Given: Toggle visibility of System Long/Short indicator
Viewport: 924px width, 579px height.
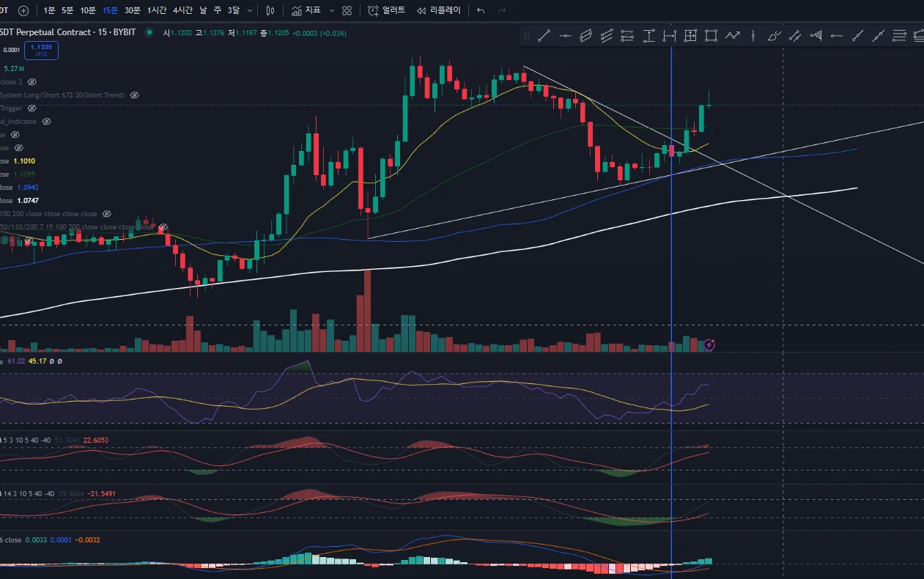Looking at the screenshot, I should click(134, 95).
